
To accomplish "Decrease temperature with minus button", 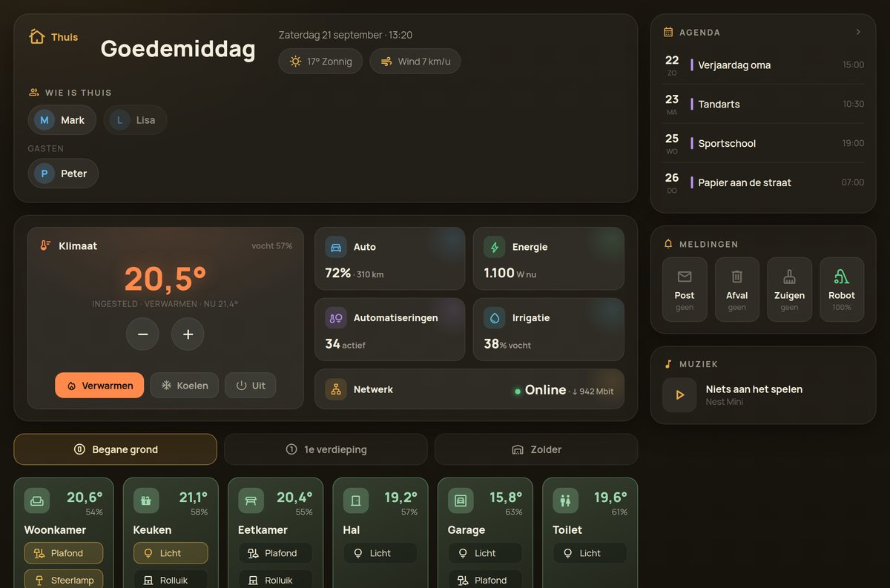I will 142,334.
